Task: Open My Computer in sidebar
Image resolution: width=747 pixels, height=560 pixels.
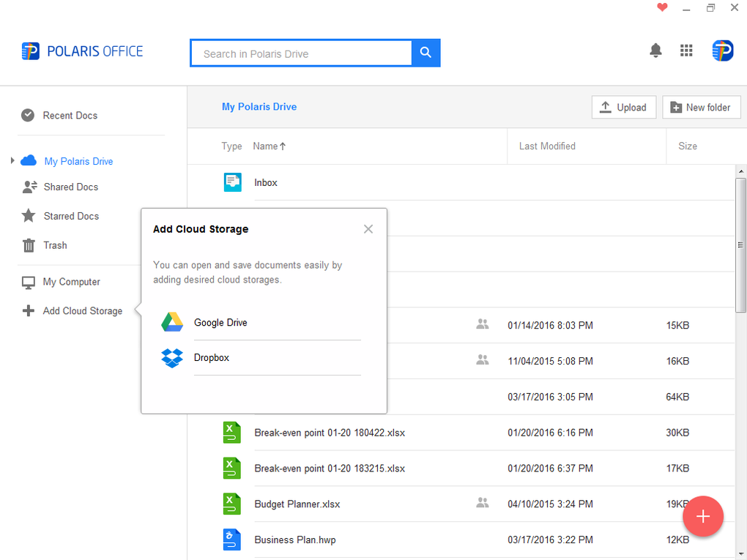Action: (72, 282)
